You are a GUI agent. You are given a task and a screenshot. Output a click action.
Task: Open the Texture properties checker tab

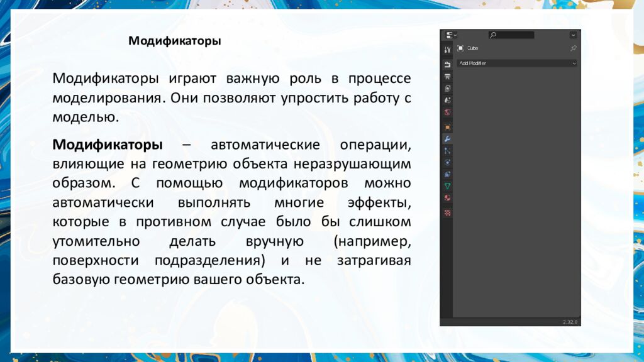click(x=447, y=212)
